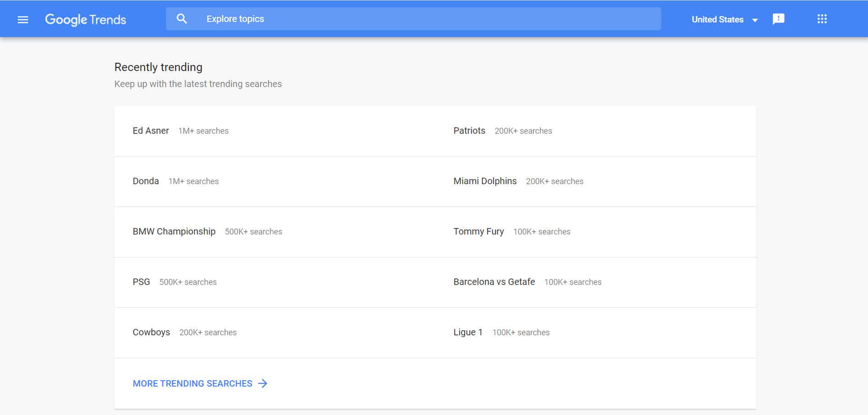Select the Ligue 1 trending search
Image resolution: width=868 pixels, height=415 pixels.
point(468,332)
